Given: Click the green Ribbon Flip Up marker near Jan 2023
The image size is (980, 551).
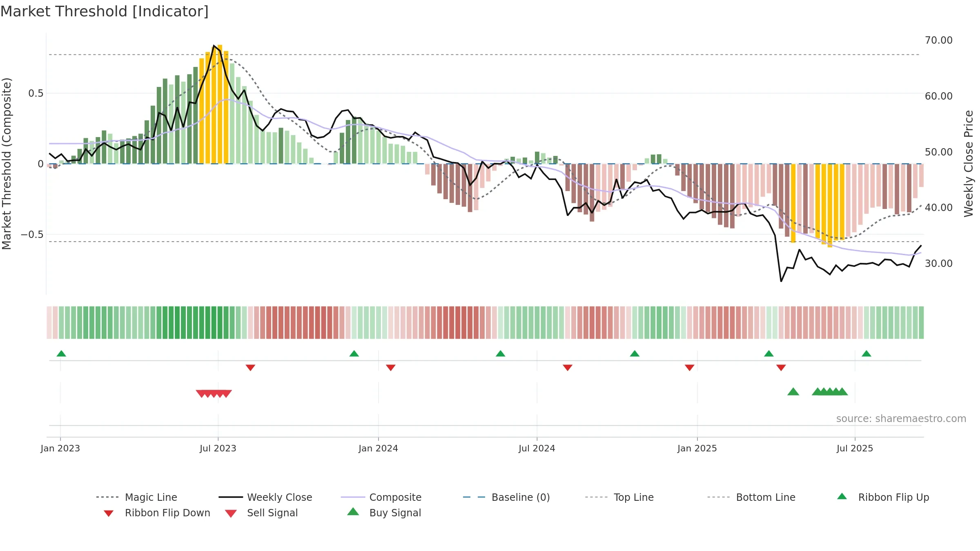Looking at the screenshot, I should tap(61, 353).
